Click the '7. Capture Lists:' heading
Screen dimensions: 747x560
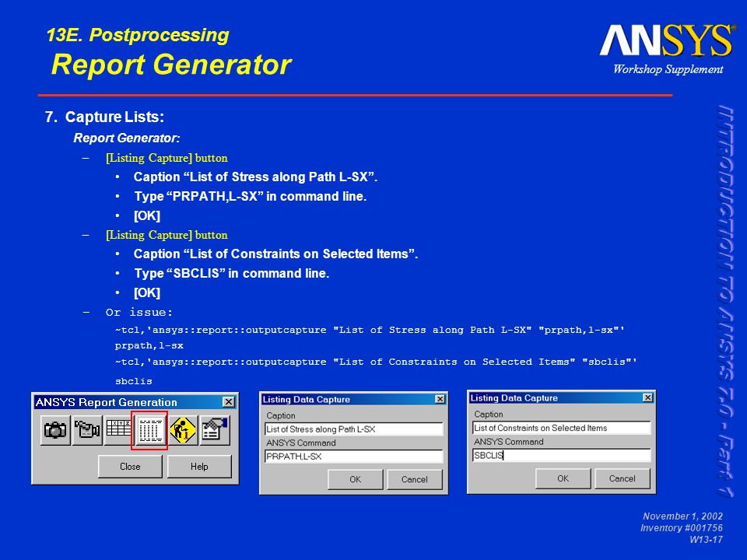tap(104, 117)
